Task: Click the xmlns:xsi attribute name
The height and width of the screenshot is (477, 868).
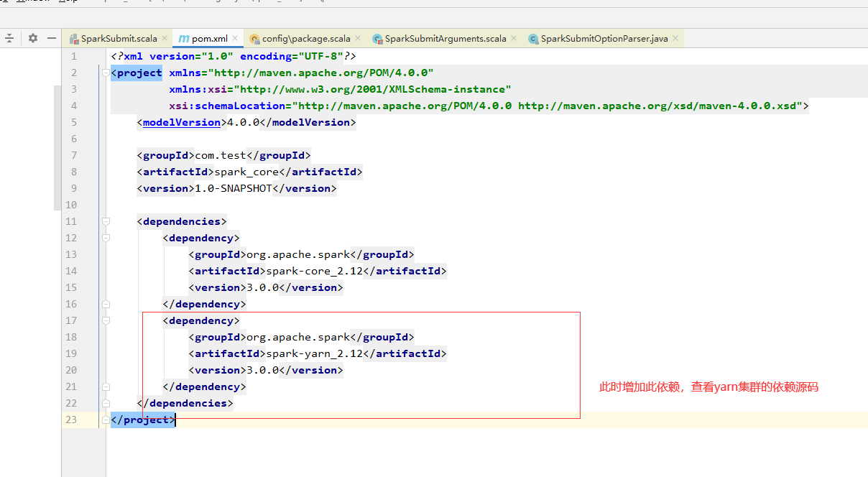Action: [198, 89]
